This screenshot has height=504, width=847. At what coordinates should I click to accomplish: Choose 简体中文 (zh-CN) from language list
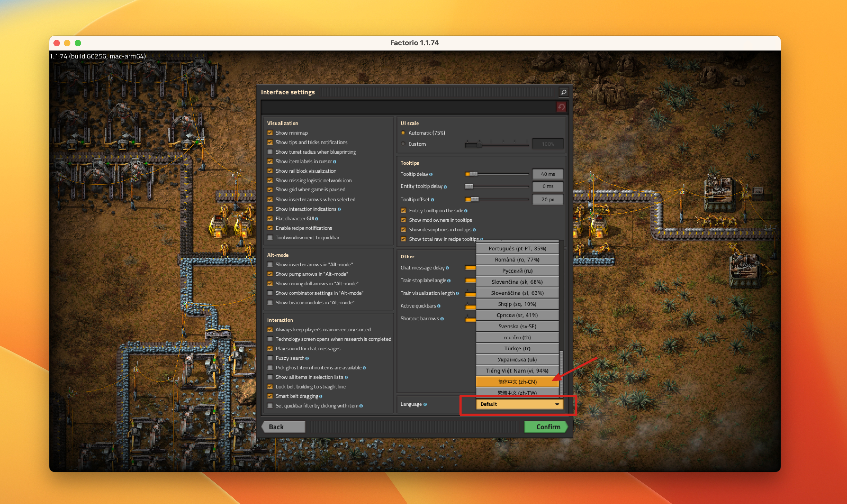[x=517, y=382]
